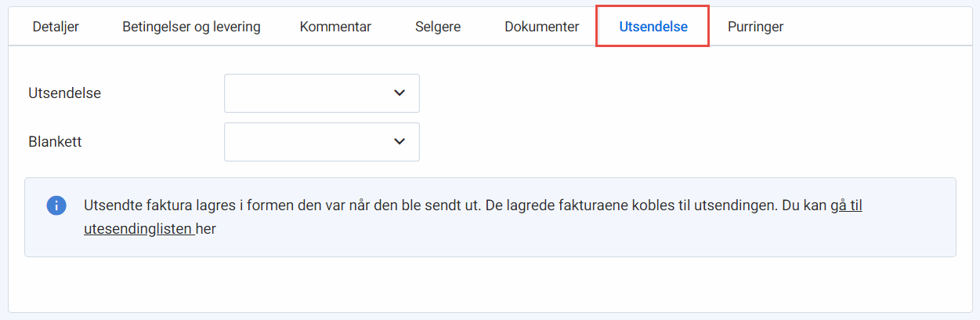Click the highlighted Utsendelse tab
This screenshot has width=980, height=320.
click(x=653, y=27)
